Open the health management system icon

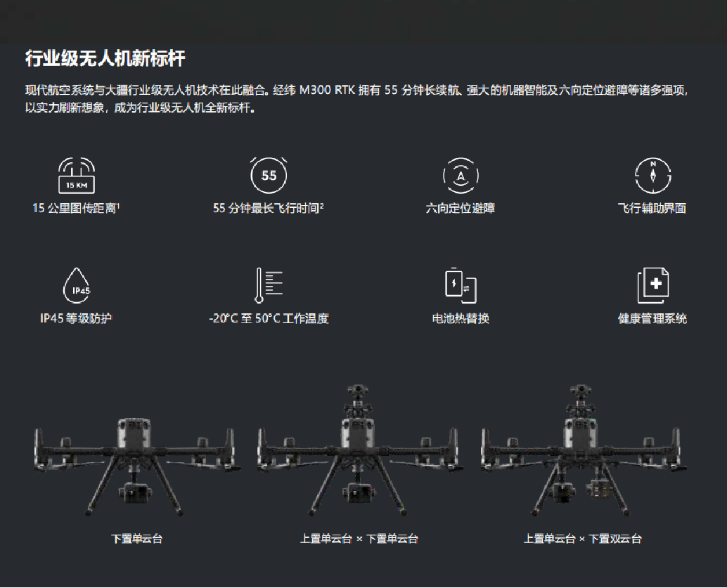pos(652,285)
